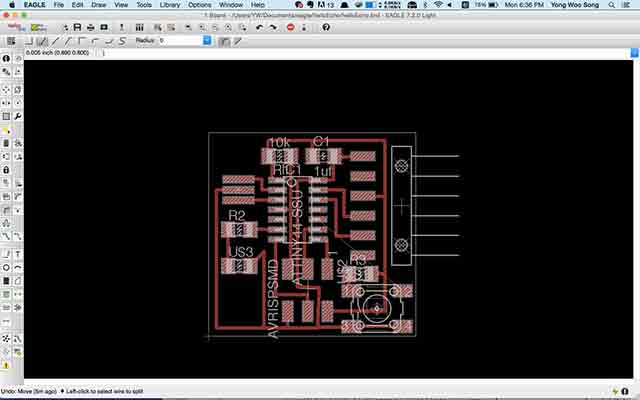Click the Save icon in toolbar
This screenshot has width=640, height=400.
(77, 27)
